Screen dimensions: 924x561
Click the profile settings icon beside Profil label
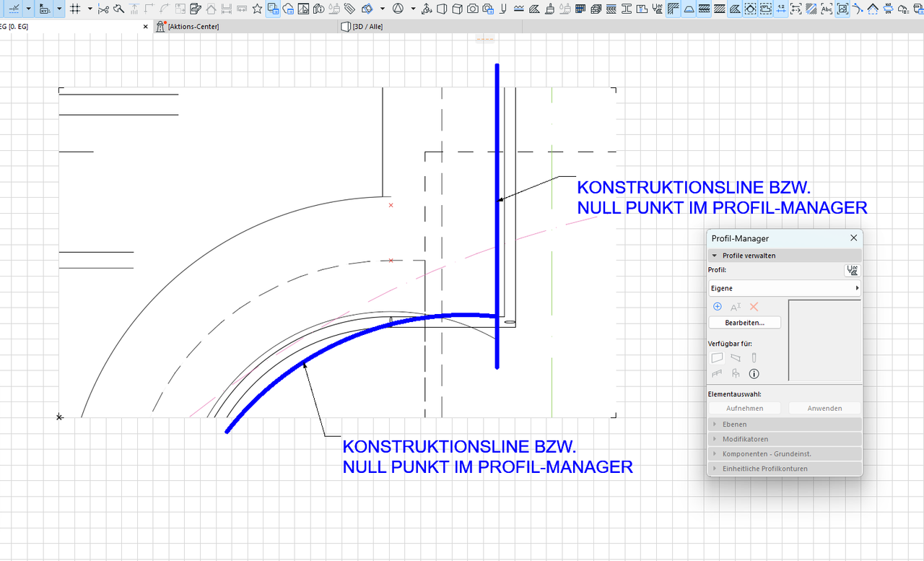pos(853,270)
